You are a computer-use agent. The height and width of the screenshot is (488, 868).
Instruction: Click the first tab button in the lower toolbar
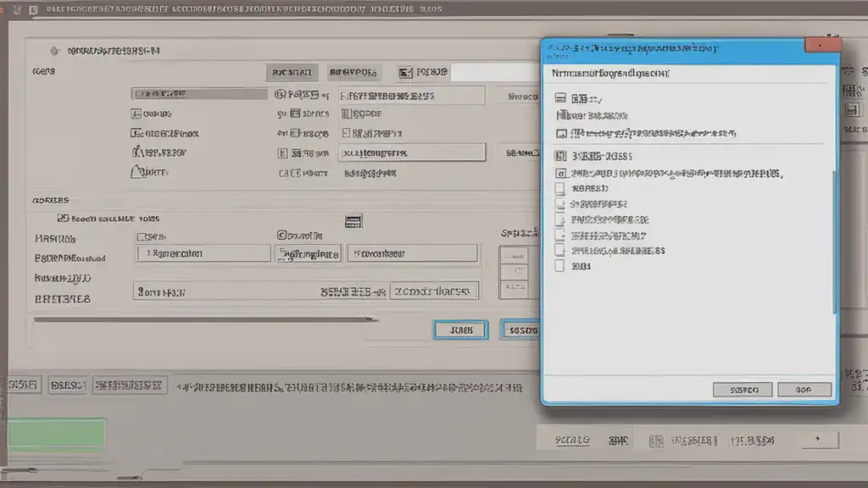pos(23,385)
